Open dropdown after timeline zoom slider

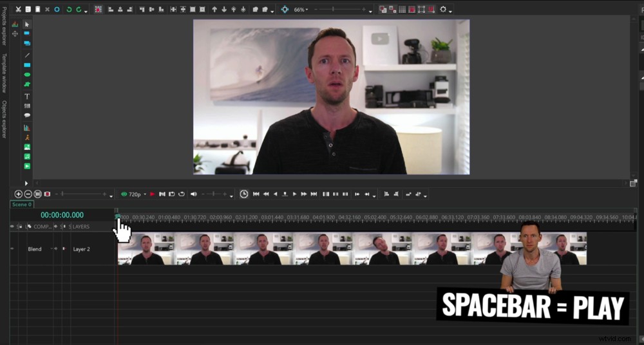[x=111, y=196]
